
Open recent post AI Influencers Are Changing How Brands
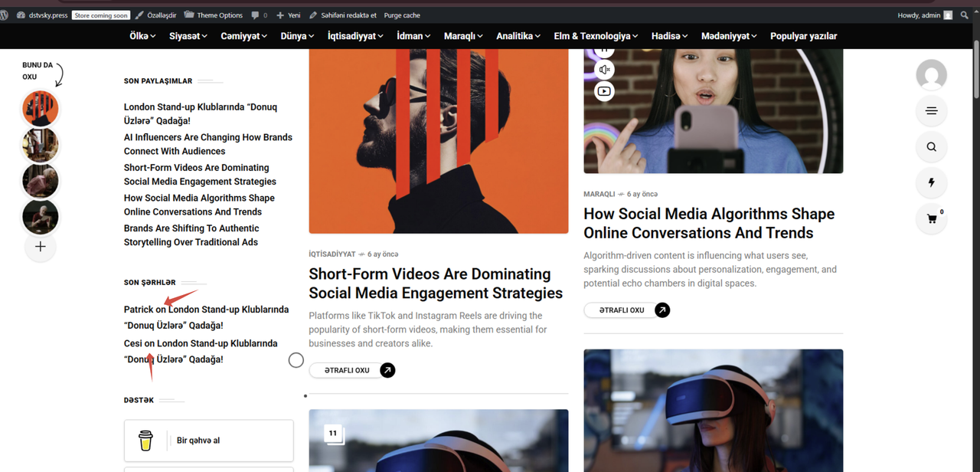click(208, 144)
